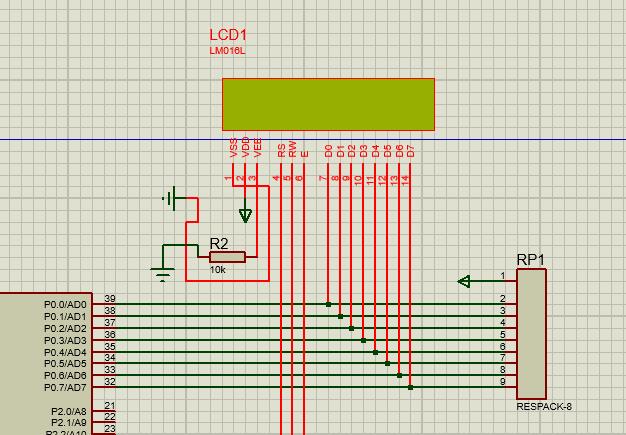Click the P0.1/AD1 pin name
This screenshot has width=626, height=435.
pyautogui.click(x=65, y=317)
